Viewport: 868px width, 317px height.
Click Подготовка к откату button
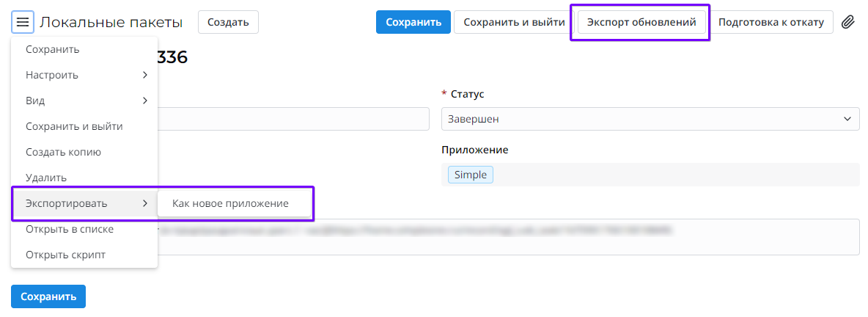tap(771, 22)
